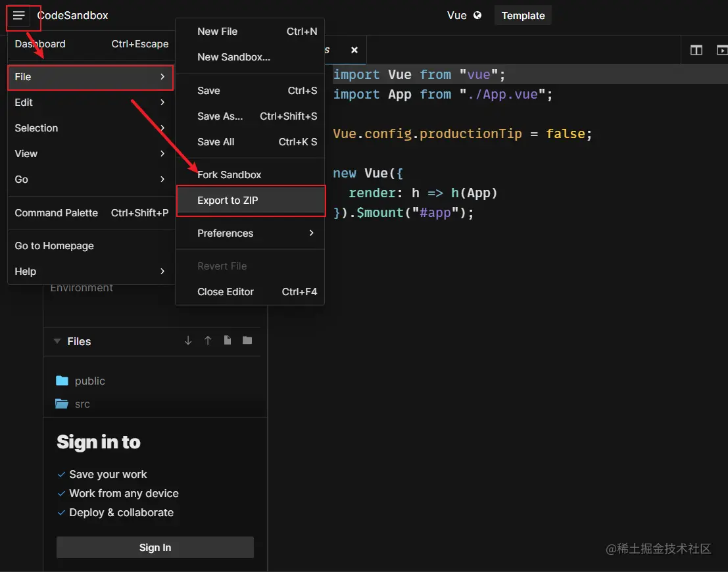The height and width of the screenshot is (572, 728).
Task: Choose Save As... entry
Action: click(250, 116)
